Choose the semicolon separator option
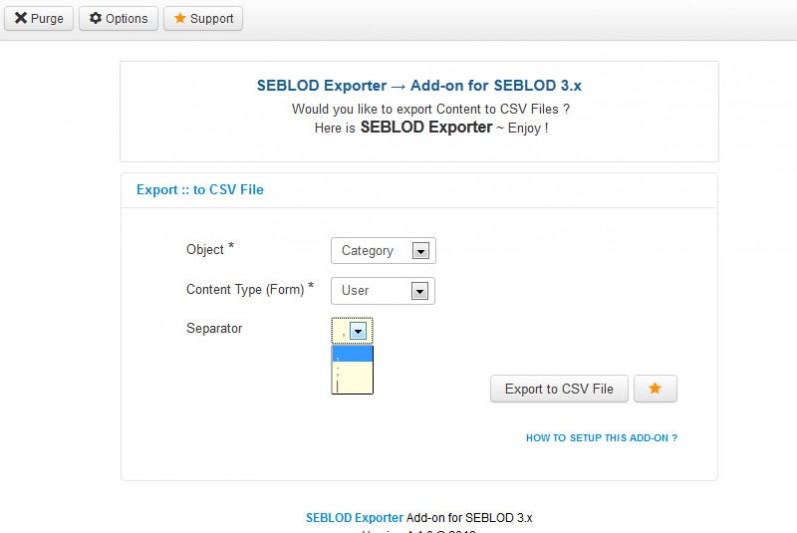 (x=352, y=371)
